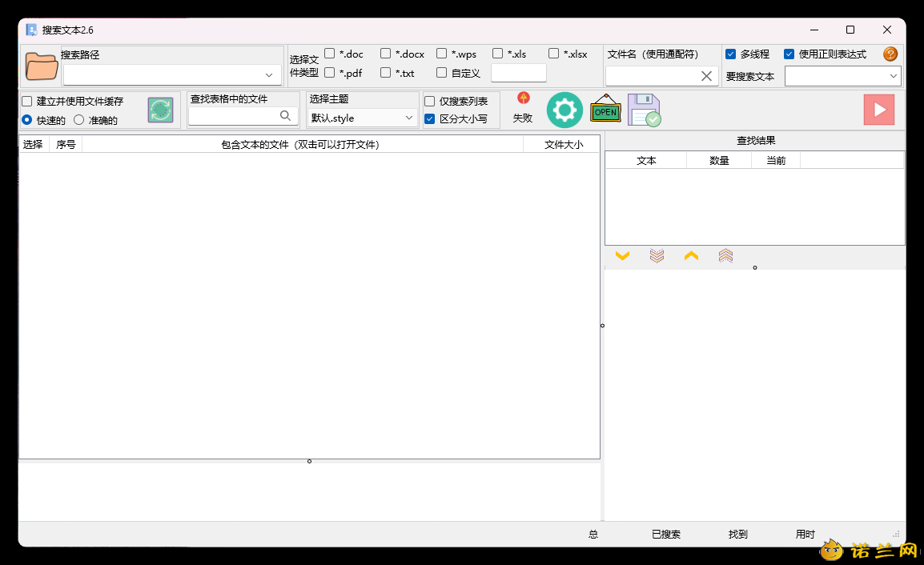
Task: Close the 搜索文本2.6 window
Action: click(x=887, y=30)
